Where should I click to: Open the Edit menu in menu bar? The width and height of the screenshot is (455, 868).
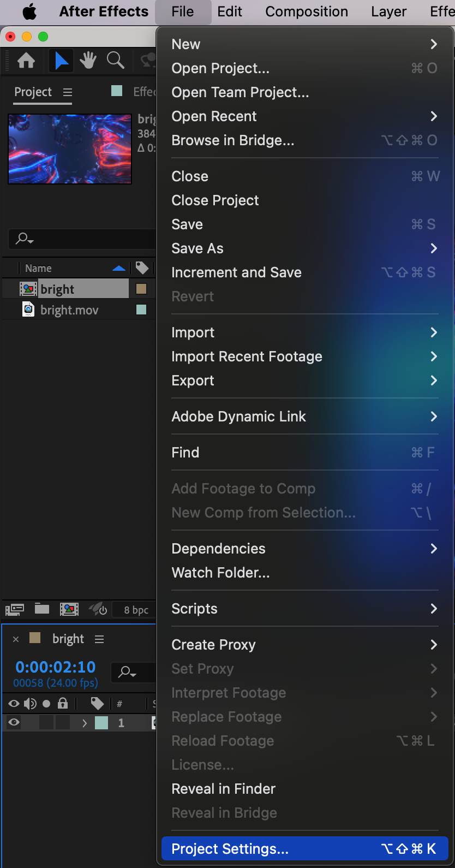point(230,12)
